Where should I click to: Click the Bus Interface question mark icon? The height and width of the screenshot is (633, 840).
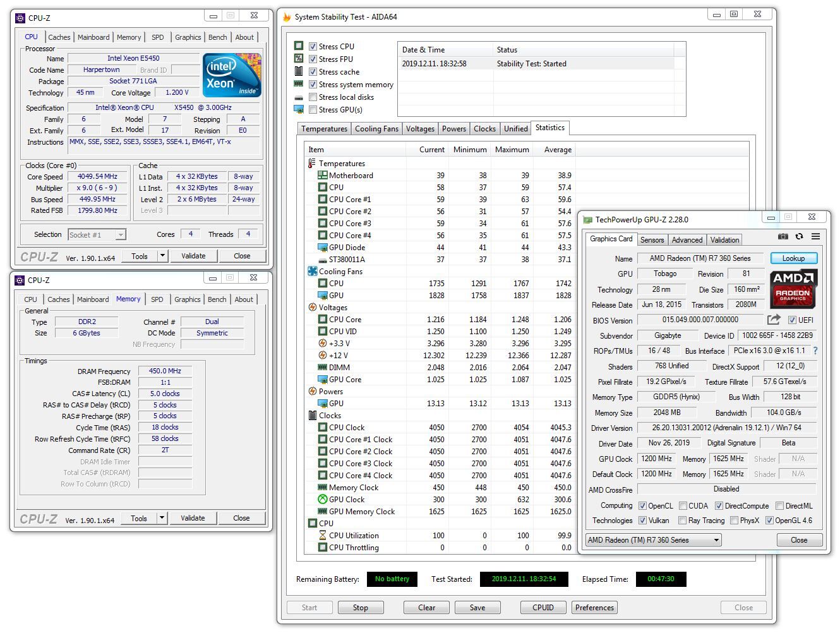coord(815,351)
